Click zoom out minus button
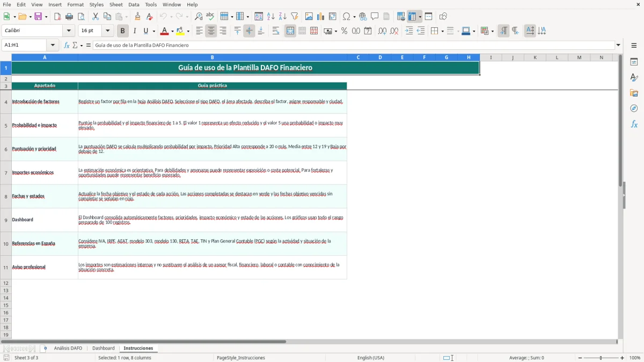 click(580, 358)
